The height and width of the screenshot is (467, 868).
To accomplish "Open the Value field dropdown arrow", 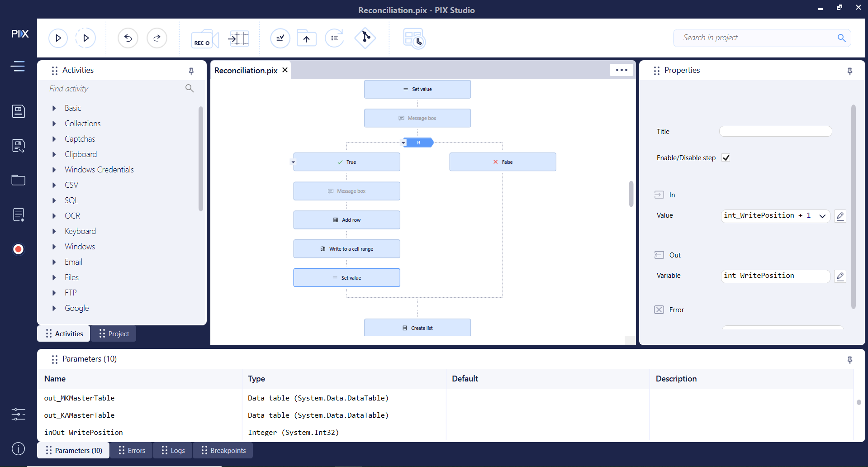I will [822, 216].
